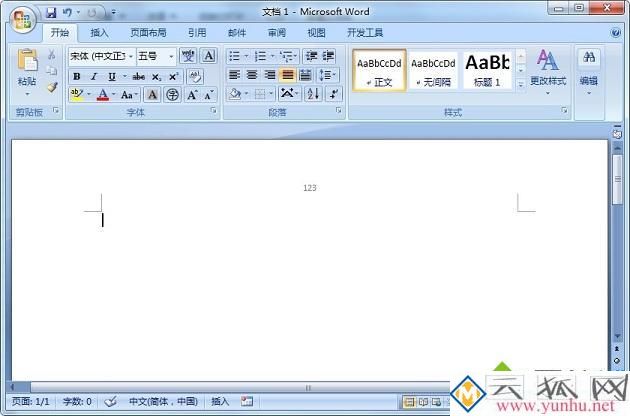
Task: Insert enclosed character (circled 字)
Action: click(172, 95)
